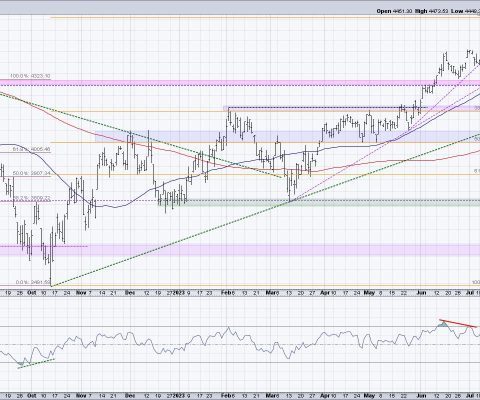This screenshot has height=400, width=480.
Task: Select the 50.0% Fibonacci level label
Action: tap(31, 173)
